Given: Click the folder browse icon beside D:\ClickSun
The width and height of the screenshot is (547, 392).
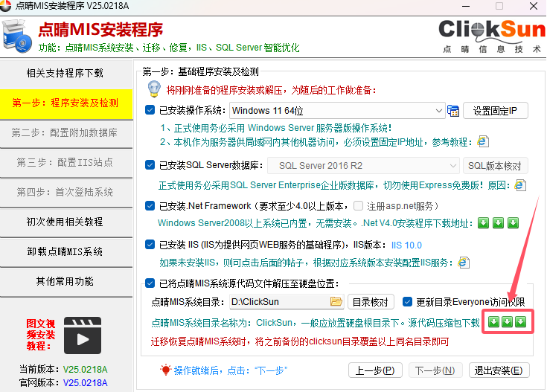Looking at the screenshot, I should pyautogui.click(x=336, y=301).
